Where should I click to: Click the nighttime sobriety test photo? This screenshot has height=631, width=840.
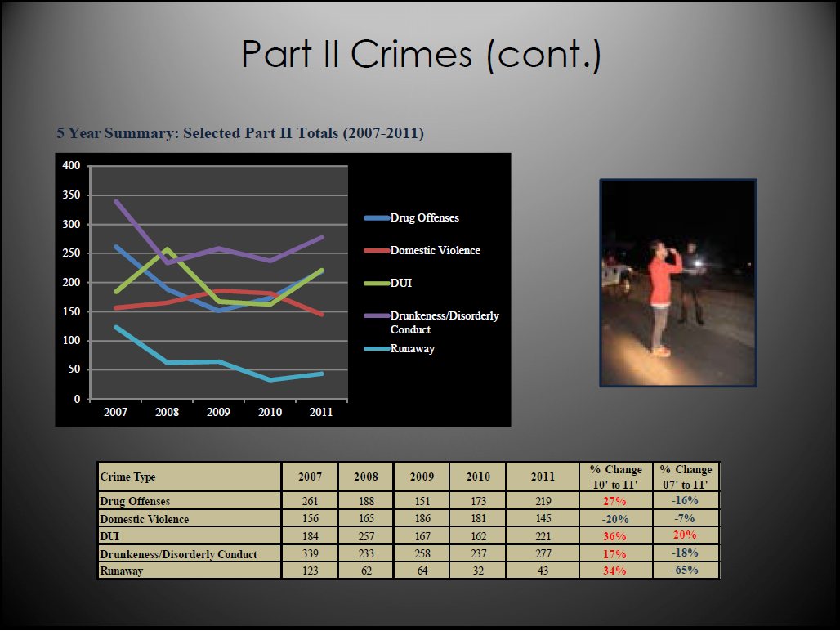[677, 284]
